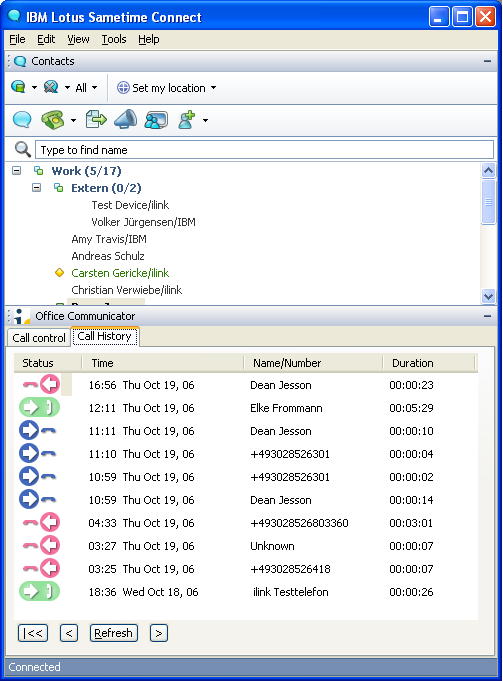The width and height of the screenshot is (503, 681).
Task: Open the telephone call options arrow
Action: coord(73,120)
